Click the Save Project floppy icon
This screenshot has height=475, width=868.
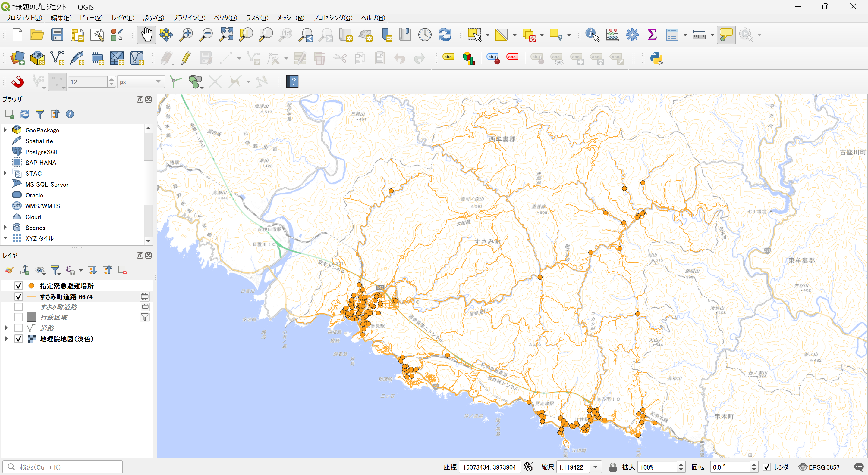pyautogui.click(x=57, y=35)
